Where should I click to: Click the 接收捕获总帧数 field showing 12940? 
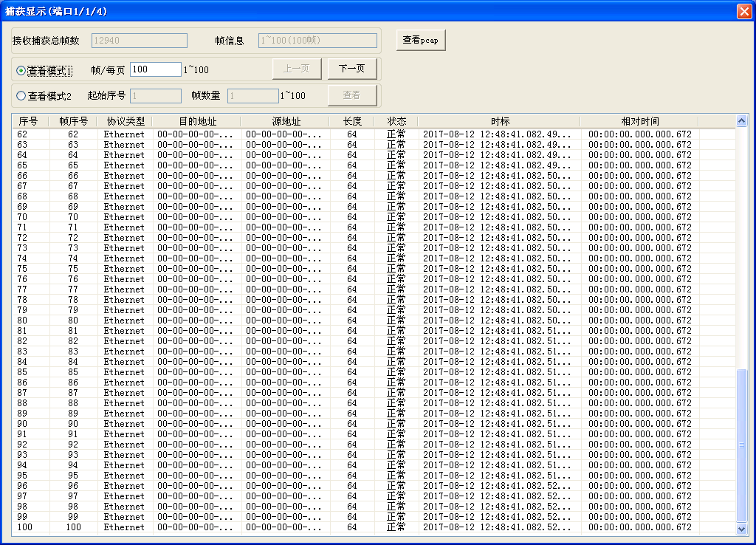click(139, 40)
